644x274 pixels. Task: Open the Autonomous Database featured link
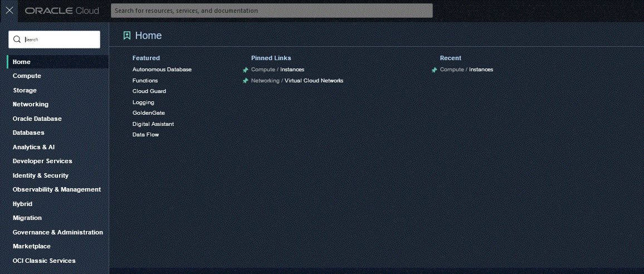pos(162,70)
